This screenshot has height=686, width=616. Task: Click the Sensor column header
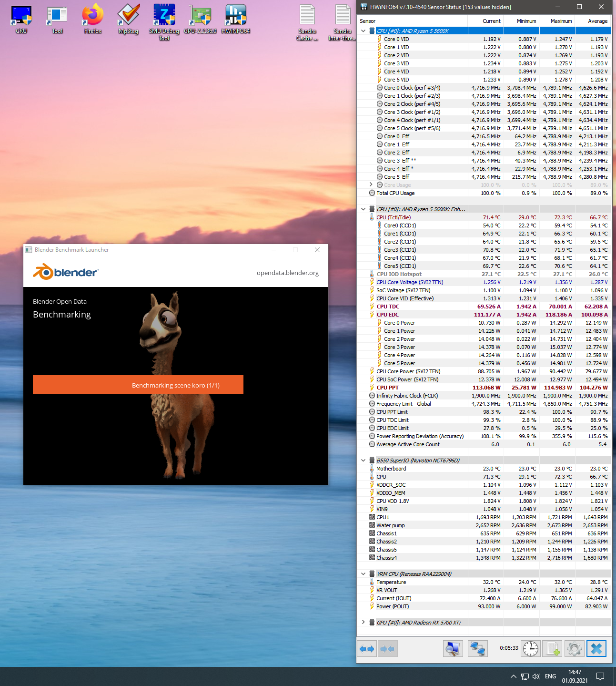[413, 21]
